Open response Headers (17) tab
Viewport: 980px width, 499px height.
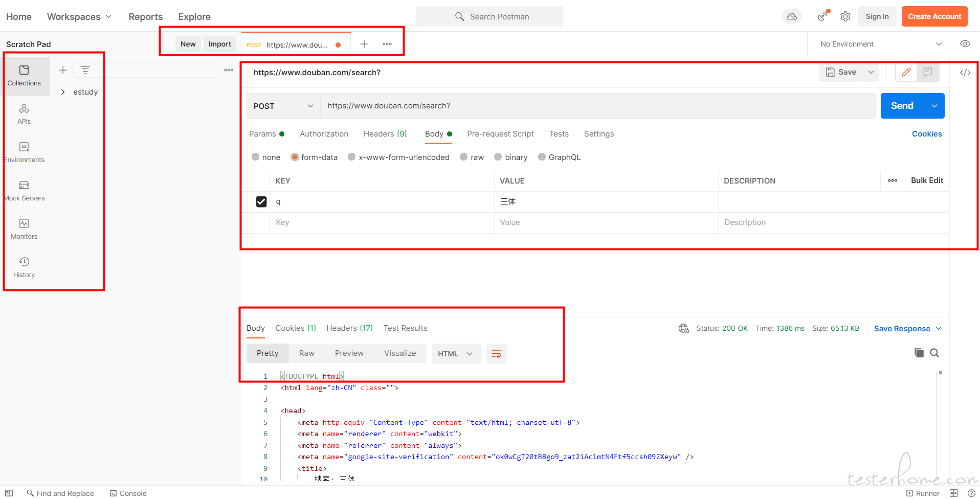pos(350,328)
